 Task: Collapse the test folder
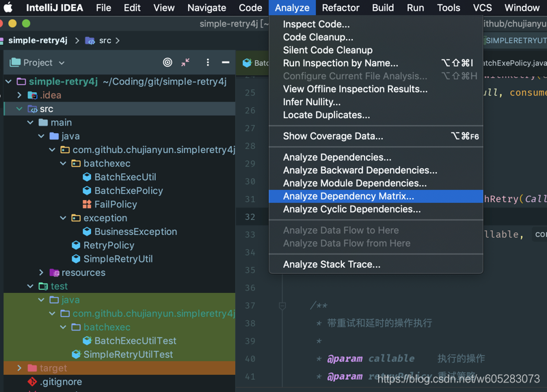tap(30, 286)
